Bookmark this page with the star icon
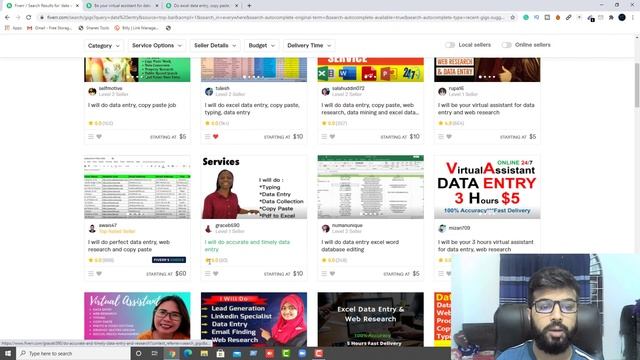 [x=513, y=18]
